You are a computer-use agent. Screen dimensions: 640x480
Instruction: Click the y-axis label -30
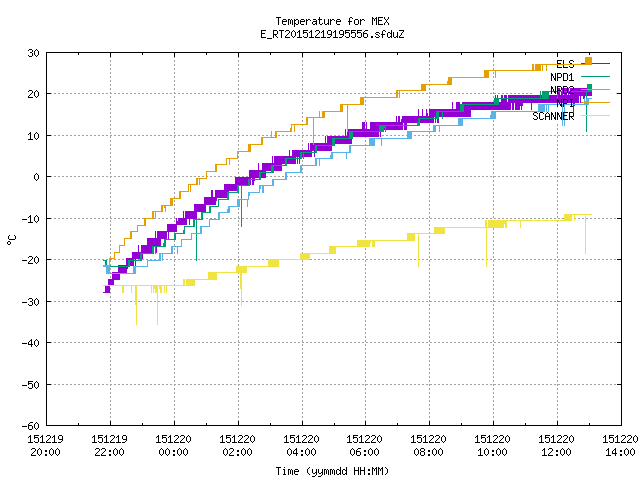tap(31, 302)
